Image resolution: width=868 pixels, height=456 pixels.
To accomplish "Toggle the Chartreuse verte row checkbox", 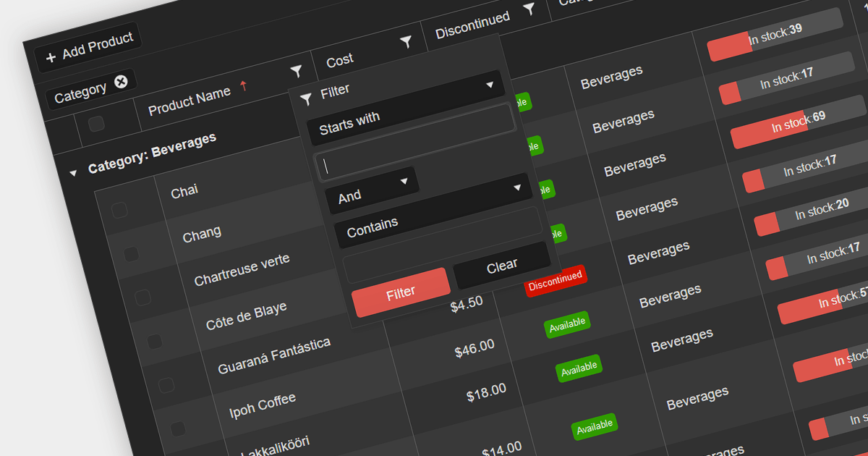I will click(x=142, y=297).
